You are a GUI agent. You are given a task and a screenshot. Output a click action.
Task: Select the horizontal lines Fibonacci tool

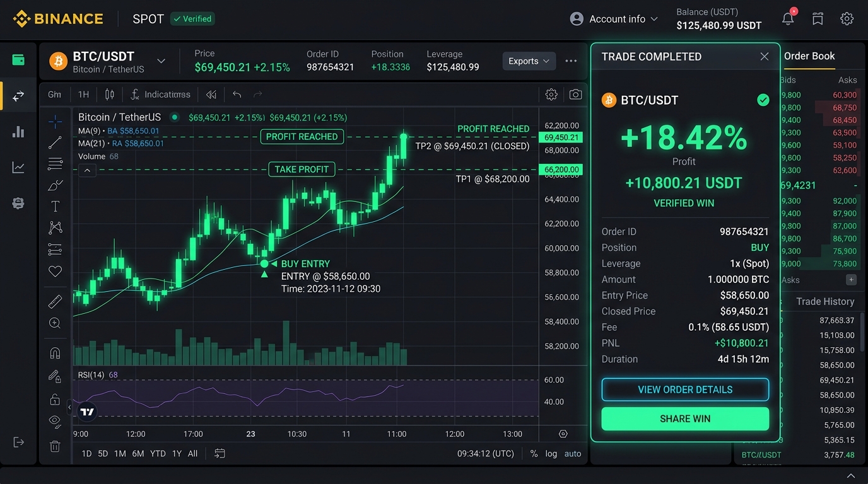pos(55,164)
